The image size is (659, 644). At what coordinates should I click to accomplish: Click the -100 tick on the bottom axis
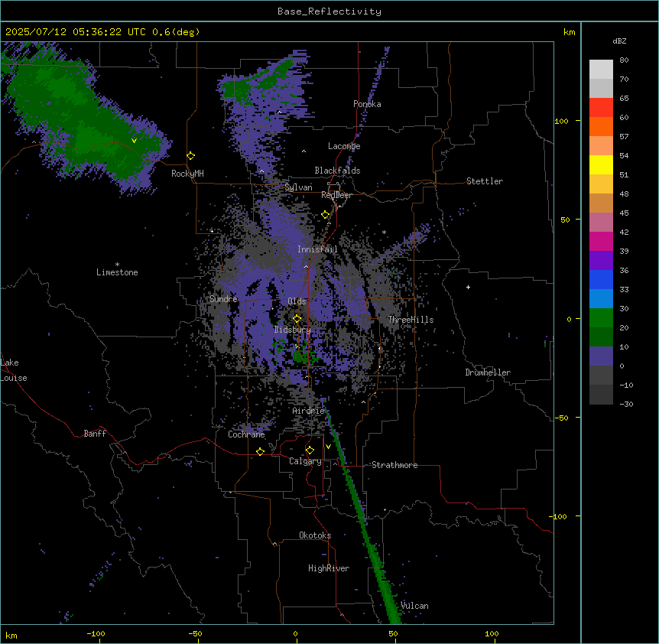click(96, 633)
